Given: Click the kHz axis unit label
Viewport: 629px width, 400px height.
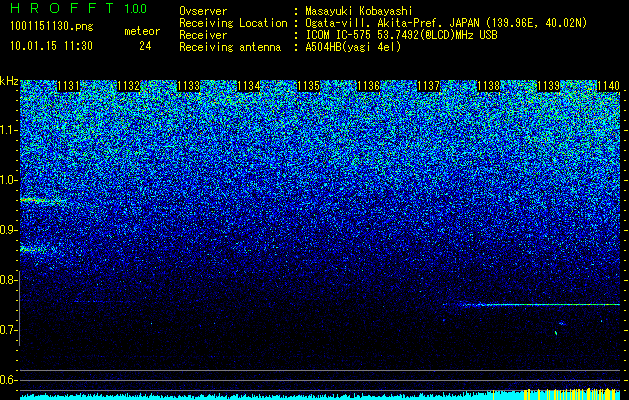Looking at the screenshot, I should point(9,81).
